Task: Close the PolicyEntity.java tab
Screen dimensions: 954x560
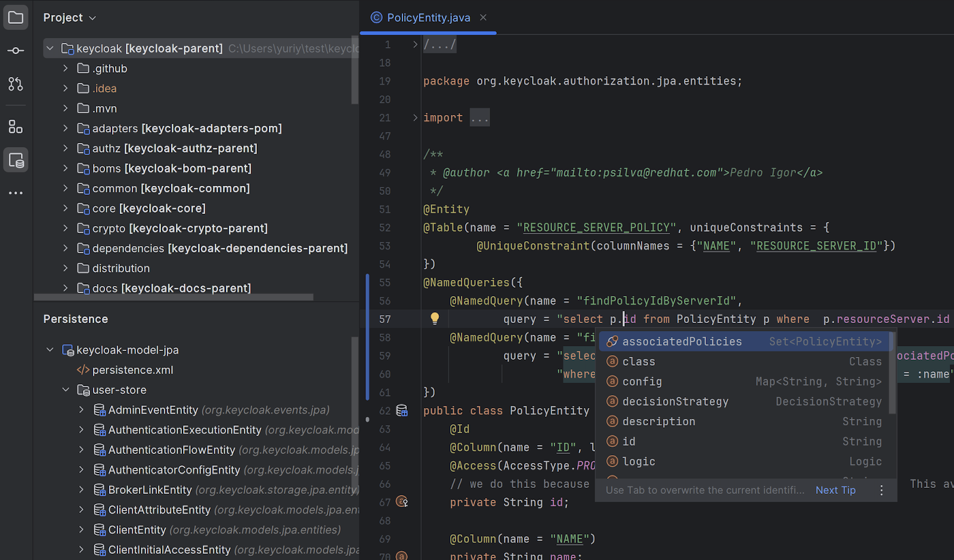Action: pos(484,18)
